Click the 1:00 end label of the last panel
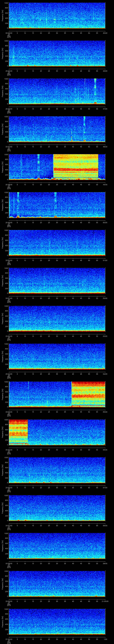Screen dimensions: 114x644 click(x=105, y=639)
